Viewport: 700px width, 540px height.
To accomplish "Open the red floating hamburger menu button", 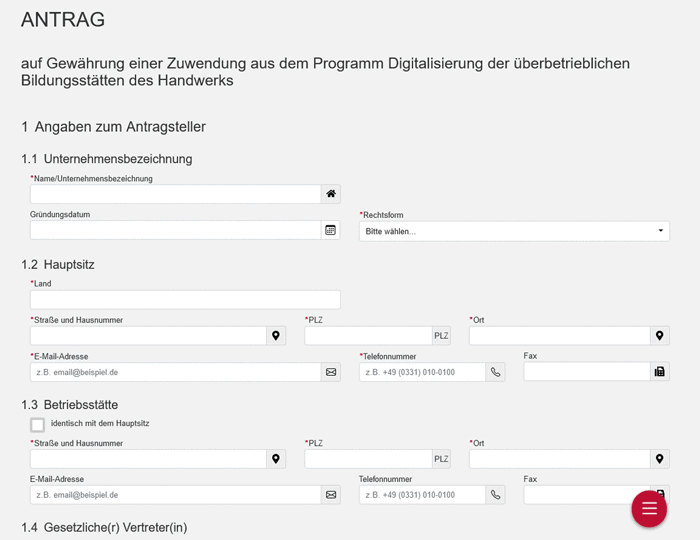I will (x=649, y=508).
